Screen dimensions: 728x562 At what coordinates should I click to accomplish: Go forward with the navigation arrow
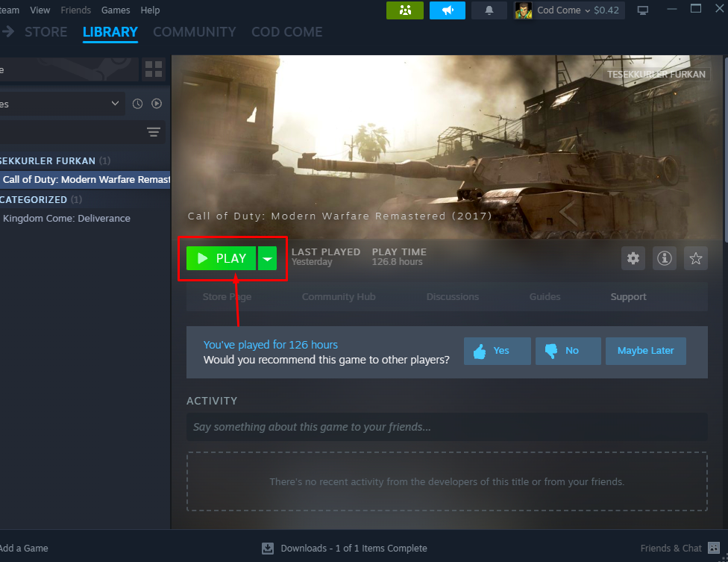coord(8,31)
